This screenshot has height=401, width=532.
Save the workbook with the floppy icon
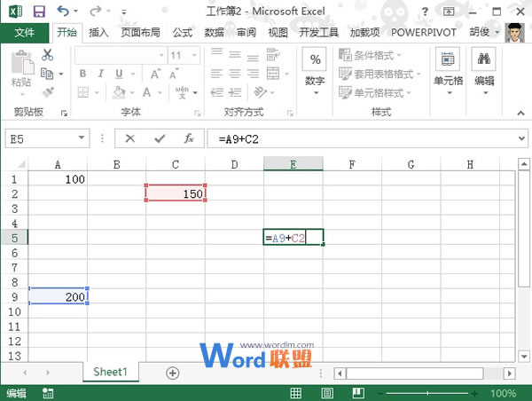click(x=39, y=12)
